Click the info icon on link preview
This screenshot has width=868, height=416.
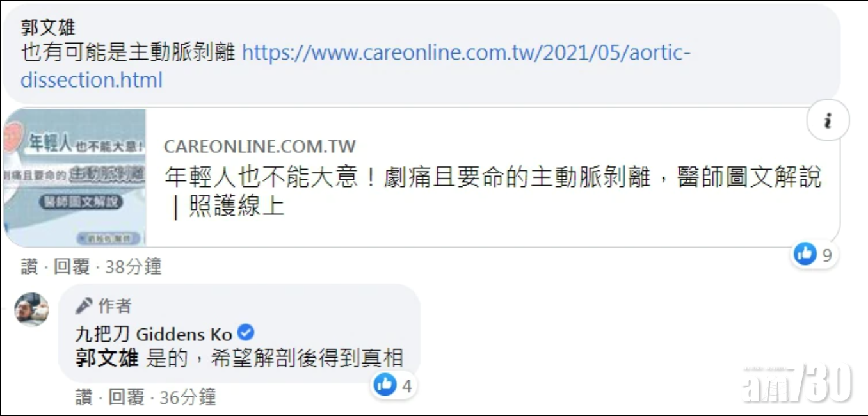click(x=828, y=120)
